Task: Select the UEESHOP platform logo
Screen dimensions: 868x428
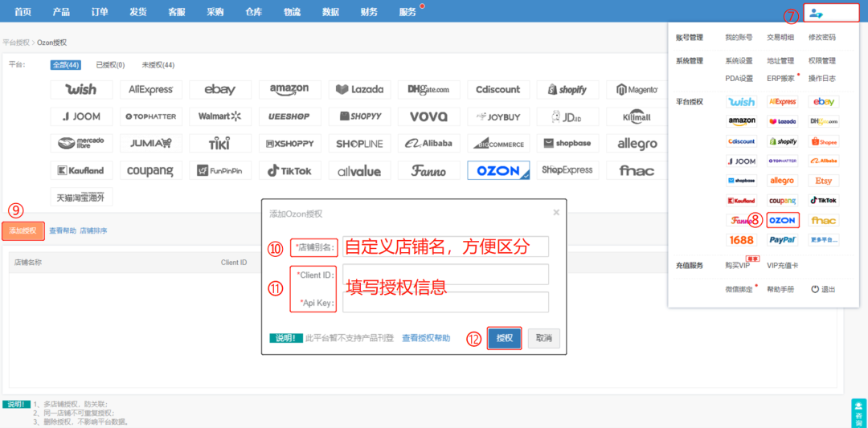Action: (x=289, y=116)
